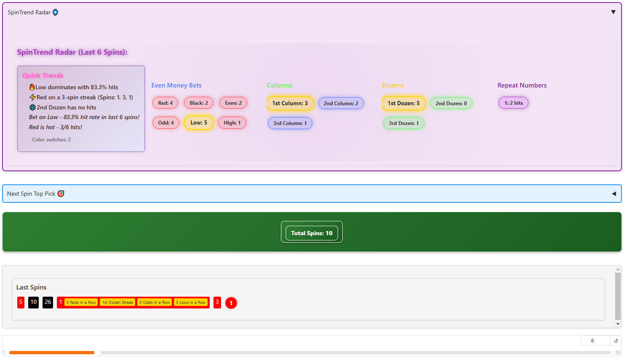Screen dimensions: 627x364
Task: Click the spin count number field showing 6
Action: [x=595, y=341]
